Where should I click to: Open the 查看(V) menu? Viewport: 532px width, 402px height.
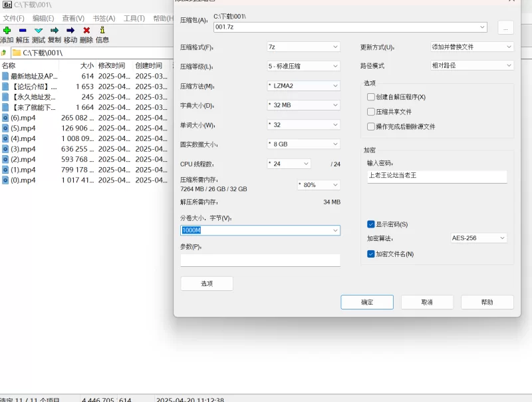(x=73, y=19)
